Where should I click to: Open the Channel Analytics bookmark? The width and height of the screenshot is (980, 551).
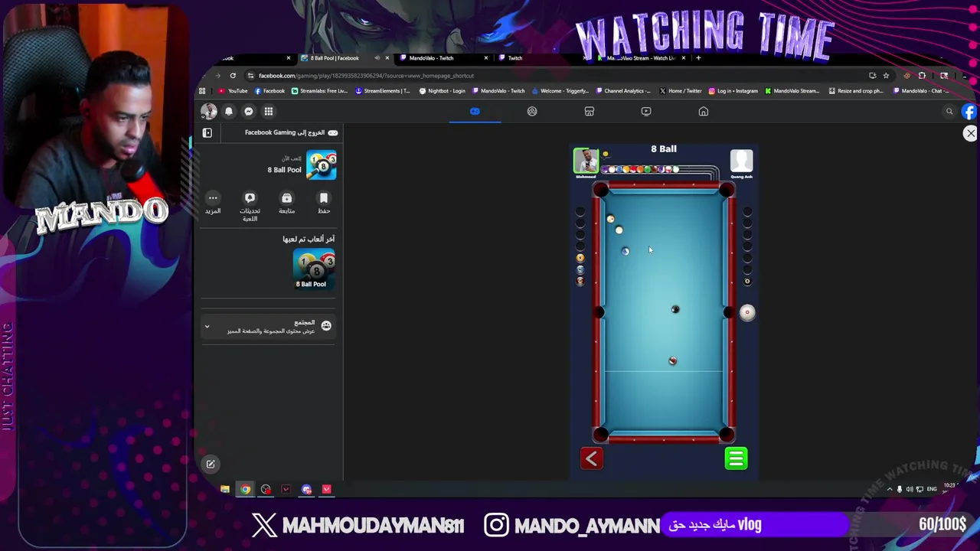[623, 91]
